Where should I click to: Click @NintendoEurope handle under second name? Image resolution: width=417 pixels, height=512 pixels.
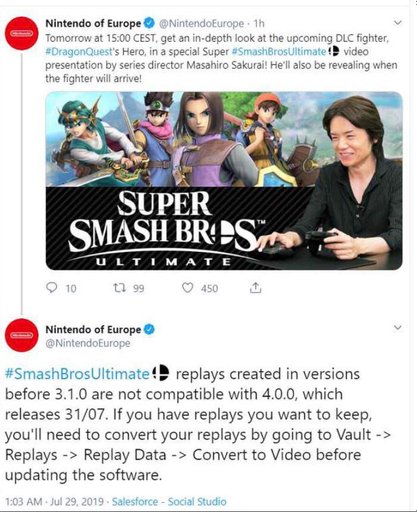click(x=88, y=343)
